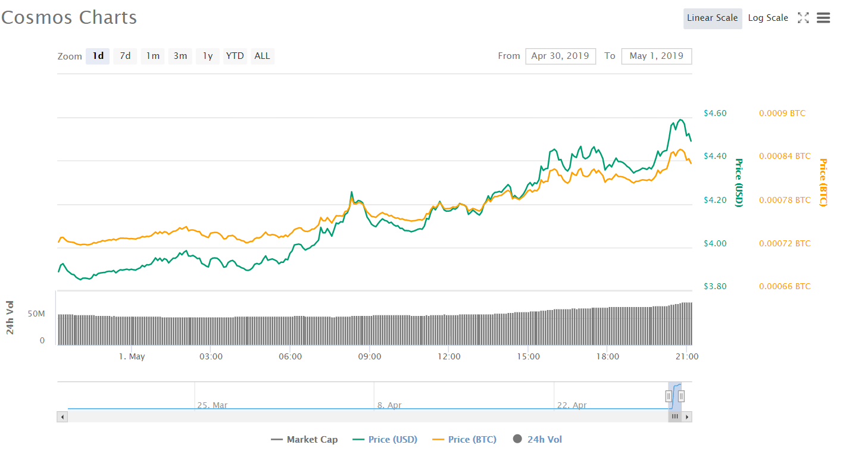Screen dimensions: 868x451
Task: Click the 21:00 time axis label
Action: [x=688, y=356]
